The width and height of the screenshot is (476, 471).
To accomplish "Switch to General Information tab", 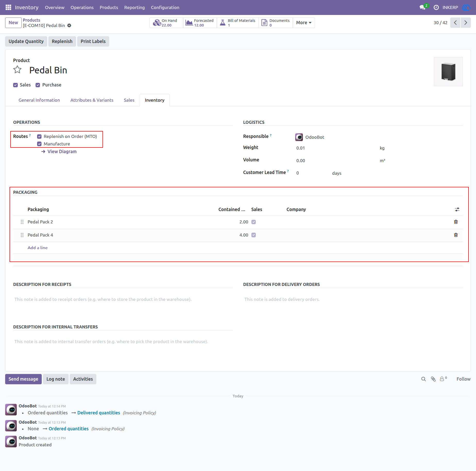I will [39, 100].
